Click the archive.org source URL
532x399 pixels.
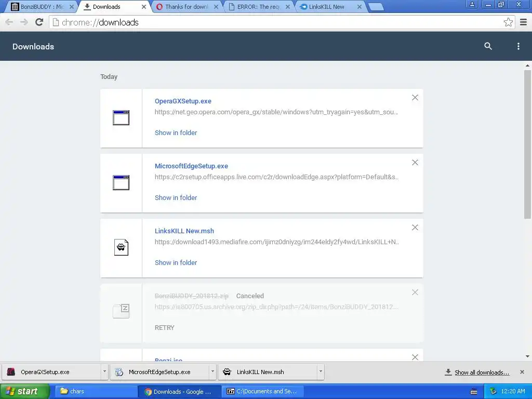click(276, 307)
